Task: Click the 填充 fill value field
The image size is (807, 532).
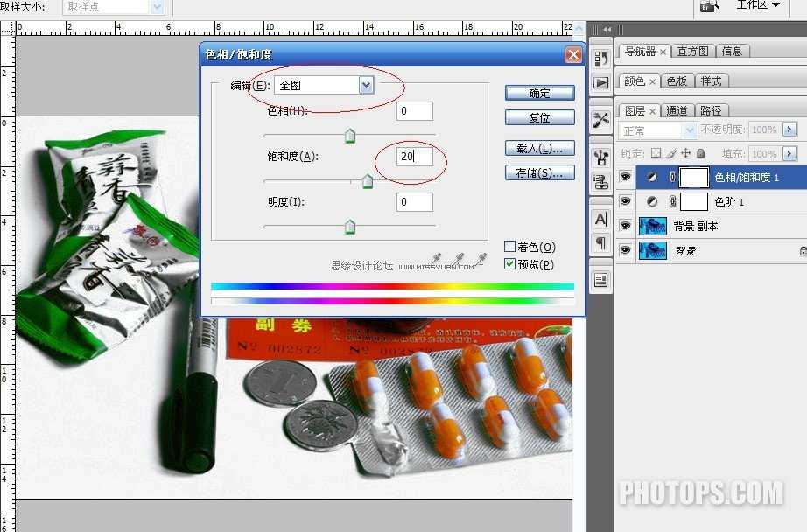Action: 765,153
